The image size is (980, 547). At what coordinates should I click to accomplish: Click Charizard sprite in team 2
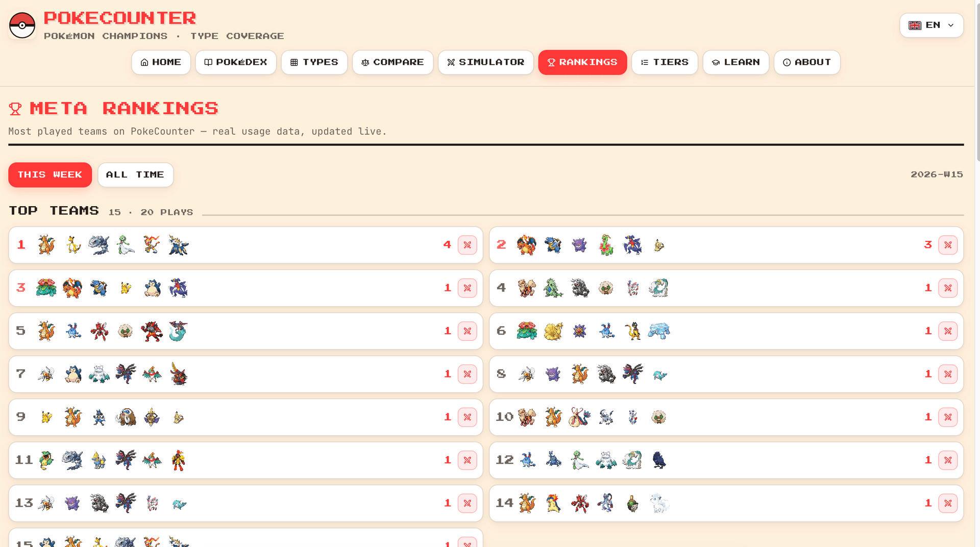526,245
